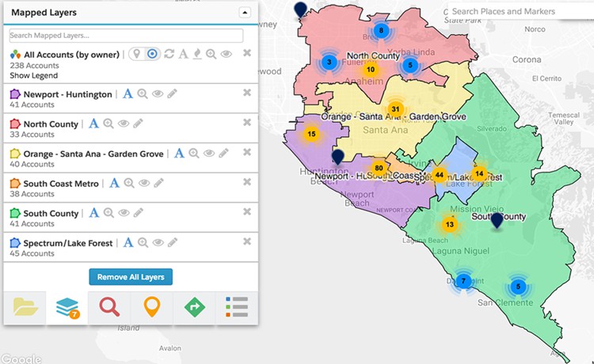Open heat map icon for All Accounts
Screen dimensions: 594x364
tap(196, 54)
